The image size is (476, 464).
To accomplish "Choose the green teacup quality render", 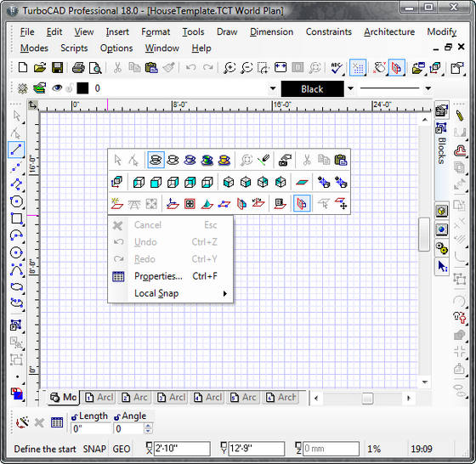I will 207,160.
